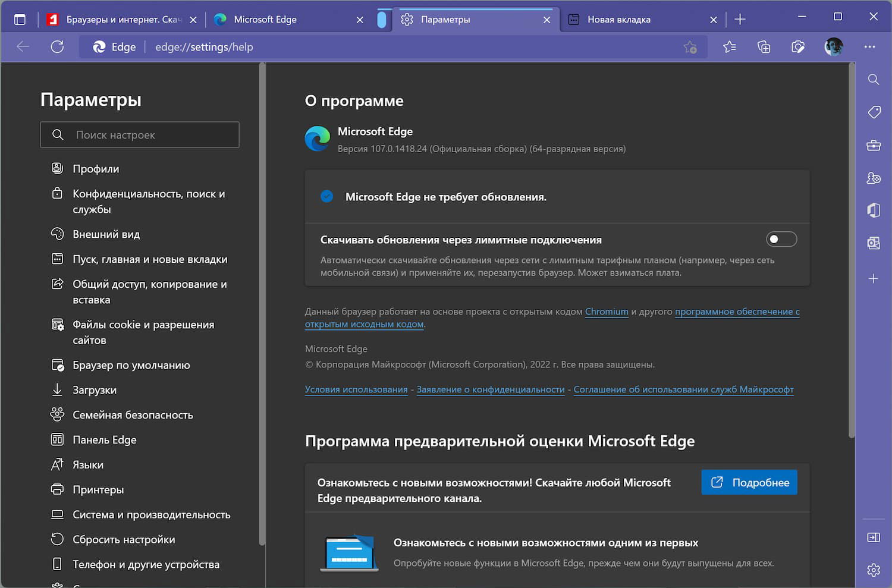
Task: Click the Программа предварительной оценки heading
Action: click(x=500, y=441)
